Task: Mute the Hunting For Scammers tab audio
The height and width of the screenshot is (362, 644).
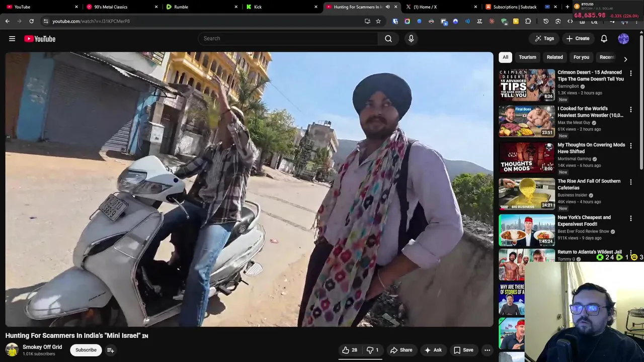Action: (x=387, y=7)
